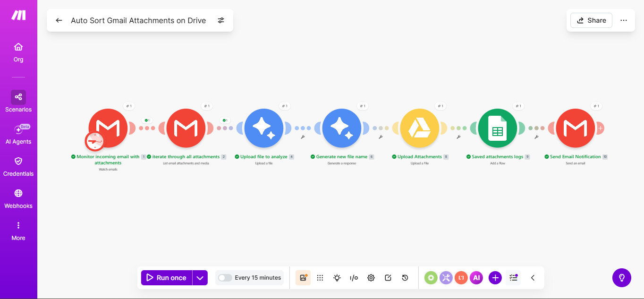
Task: Click the orange Text parser brackets icon
Action: coord(461,278)
